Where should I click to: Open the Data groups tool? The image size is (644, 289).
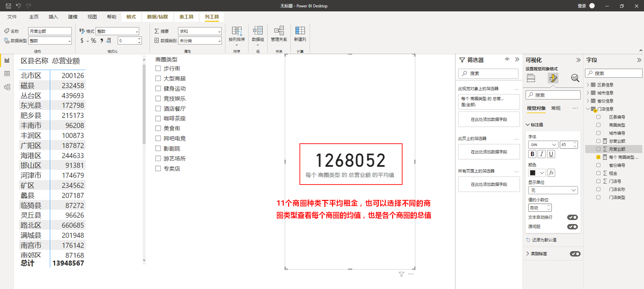258,35
